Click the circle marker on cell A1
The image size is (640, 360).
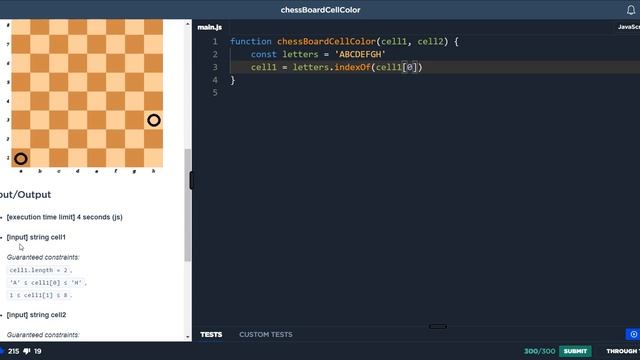(21, 158)
